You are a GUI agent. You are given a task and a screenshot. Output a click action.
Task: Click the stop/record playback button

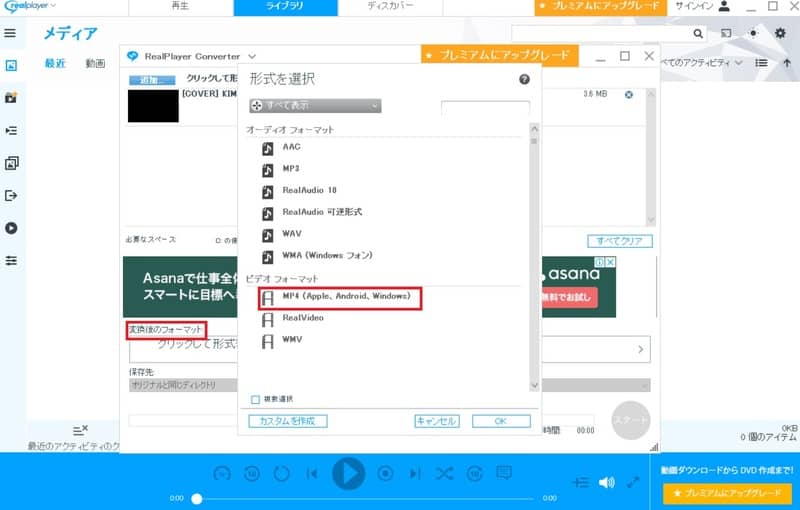pos(385,474)
